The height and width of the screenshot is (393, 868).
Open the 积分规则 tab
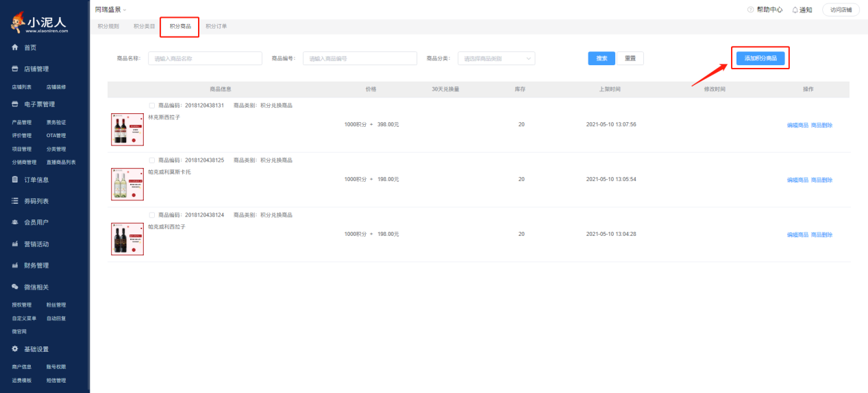pos(108,26)
